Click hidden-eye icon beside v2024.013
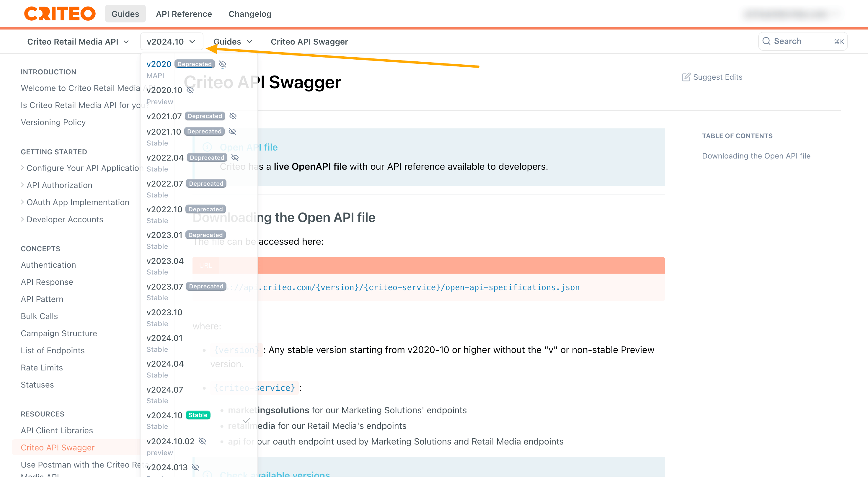Image resolution: width=868 pixels, height=477 pixels. (x=195, y=467)
